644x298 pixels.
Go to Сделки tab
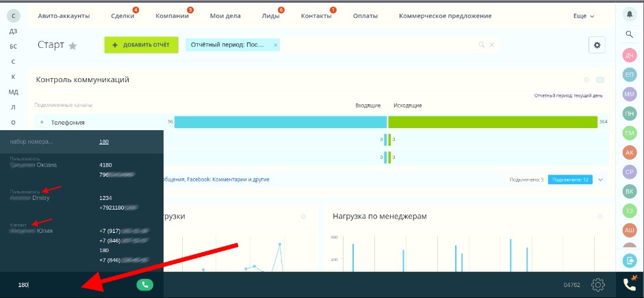(123, 16)
